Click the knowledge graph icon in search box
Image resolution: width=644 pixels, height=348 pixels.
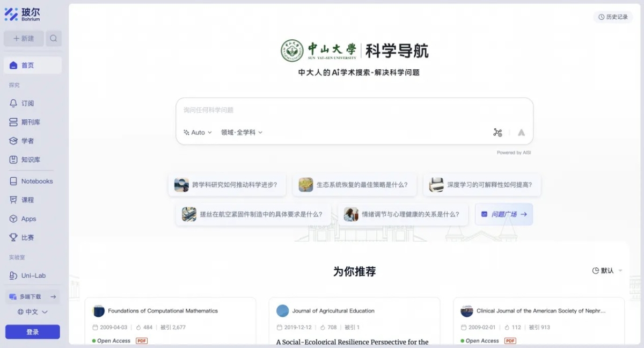coord(497,133)
